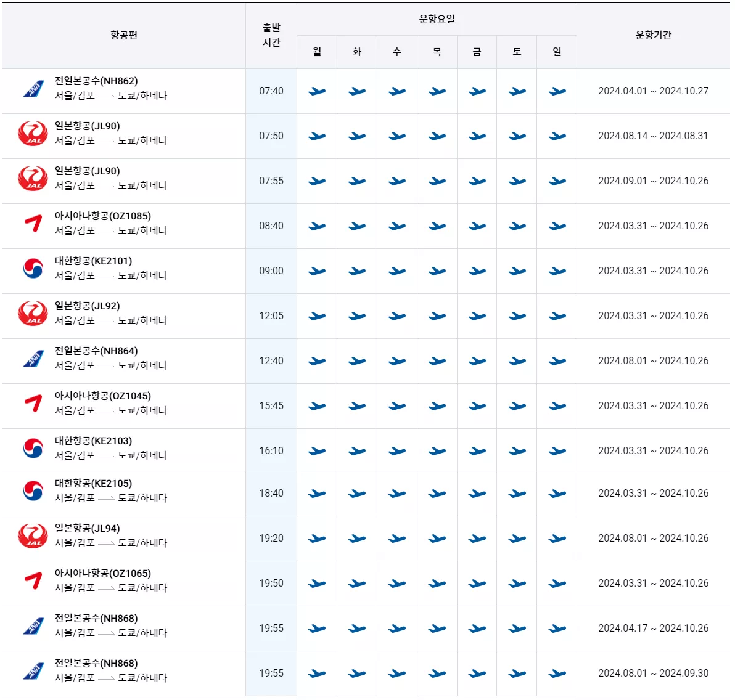735x700 pixels.
Task: Click the 수 day header
Action: pos(397,52)
